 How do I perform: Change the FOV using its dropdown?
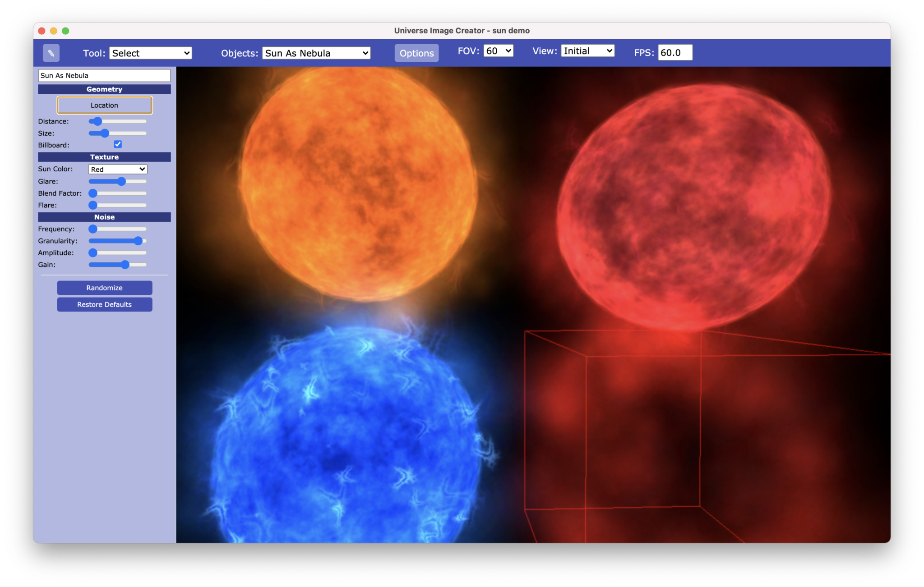(498, 50)
